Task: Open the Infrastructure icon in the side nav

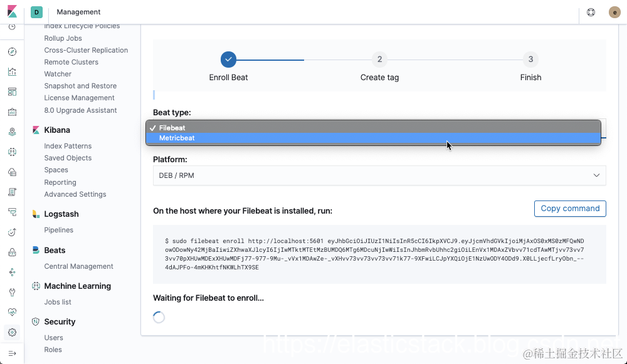Action: (x=12, y=172)
